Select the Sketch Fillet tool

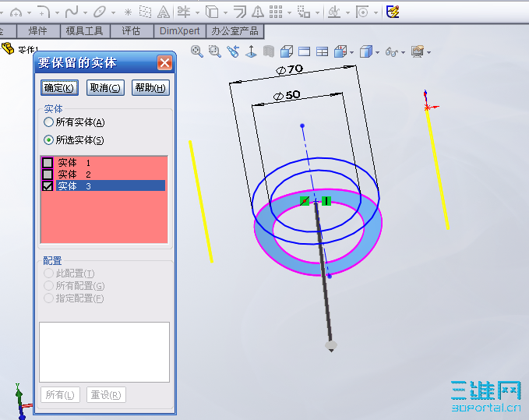[44, 12]
